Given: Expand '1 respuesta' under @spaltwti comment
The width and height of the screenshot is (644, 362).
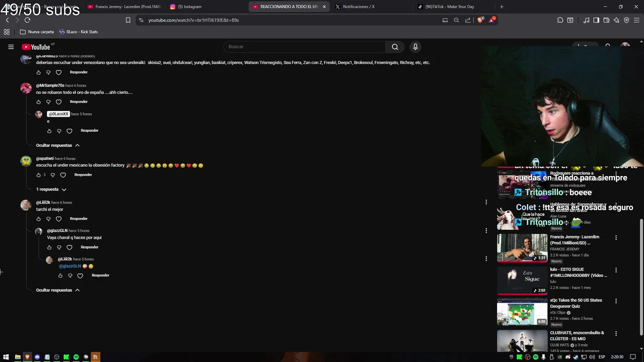Looking at the screenshot, I should click(x=51, y=190).
